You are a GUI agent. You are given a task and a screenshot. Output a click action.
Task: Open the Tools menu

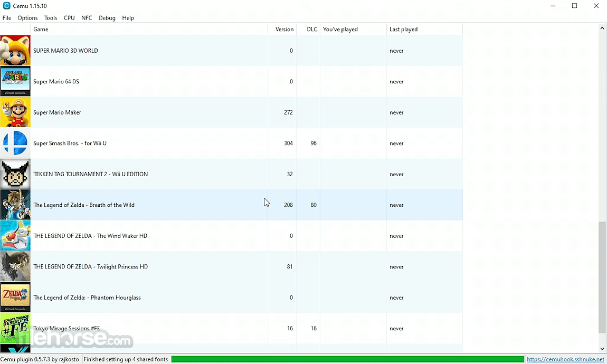click(51, 18)
